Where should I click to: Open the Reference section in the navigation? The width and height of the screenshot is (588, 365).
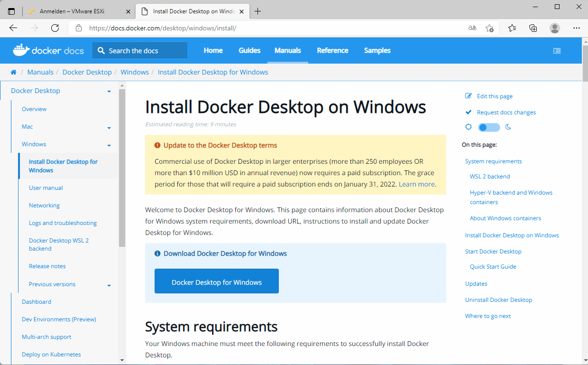[332, 50]
